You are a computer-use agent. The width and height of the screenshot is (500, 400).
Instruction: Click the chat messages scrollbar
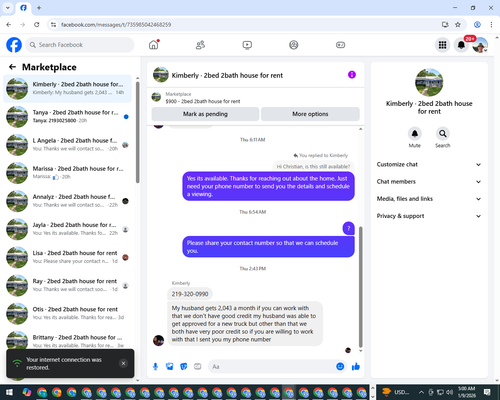point(361,287)
